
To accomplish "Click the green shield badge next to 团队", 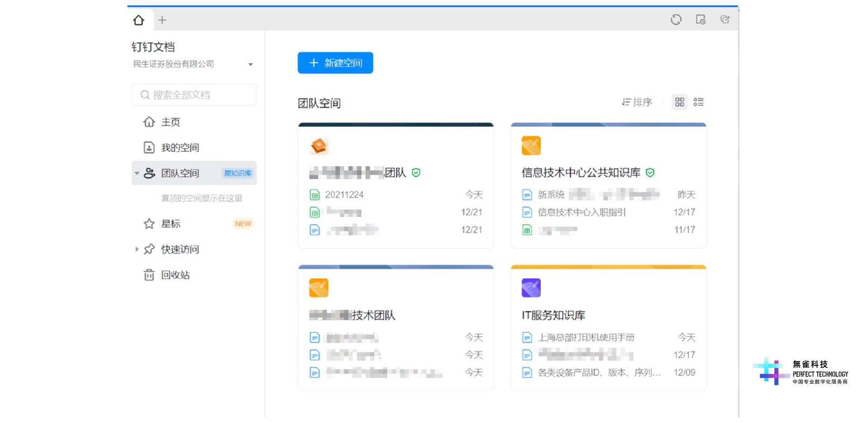I will 416,173.
